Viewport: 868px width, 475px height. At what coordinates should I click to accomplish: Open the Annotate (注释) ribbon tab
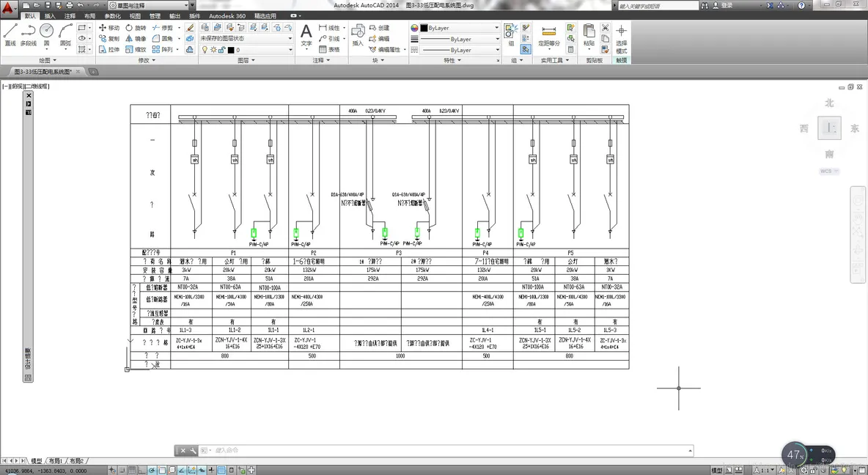[70, 16]
